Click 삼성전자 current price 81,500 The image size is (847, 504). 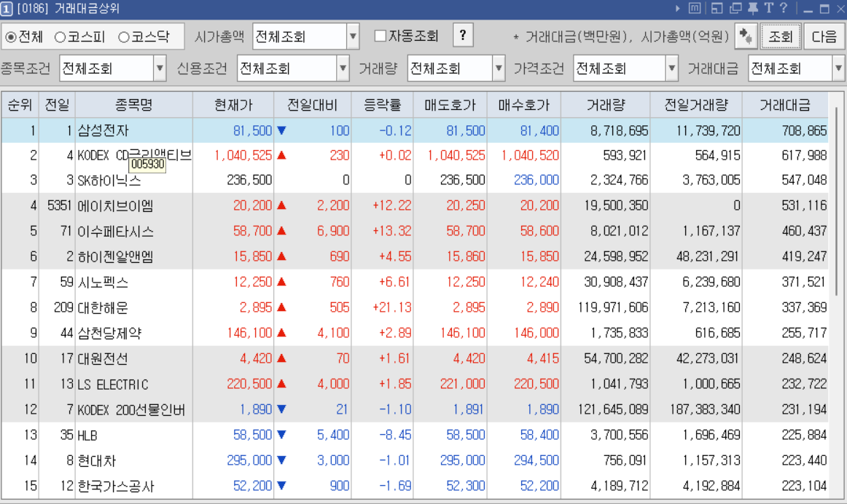pos(252,130)
